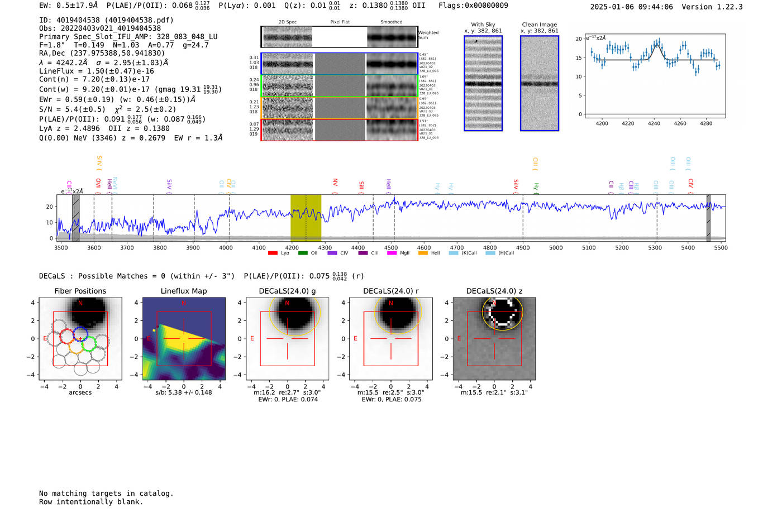Click the ID: 4019404538 line
Screen dimensions: 782x532
point(106,20)
